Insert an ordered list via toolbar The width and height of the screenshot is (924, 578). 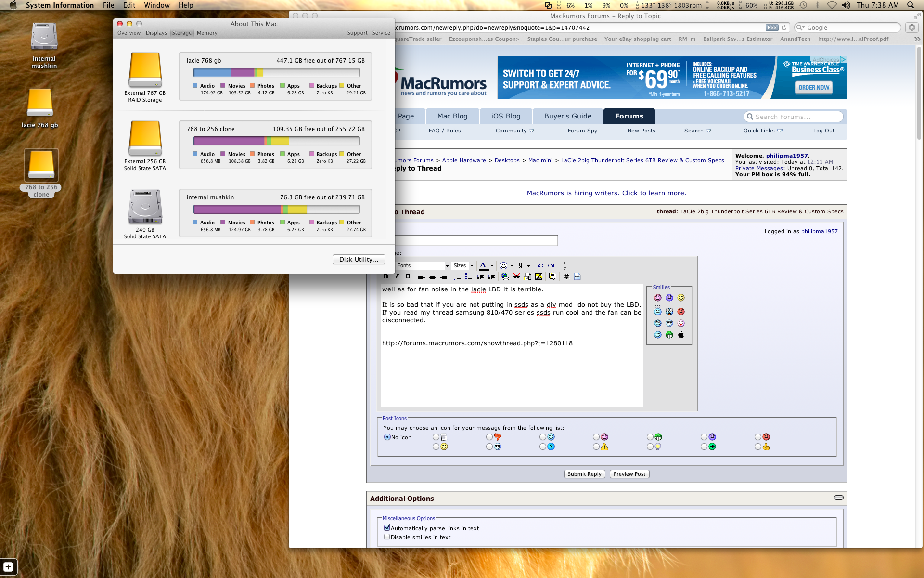457,276
